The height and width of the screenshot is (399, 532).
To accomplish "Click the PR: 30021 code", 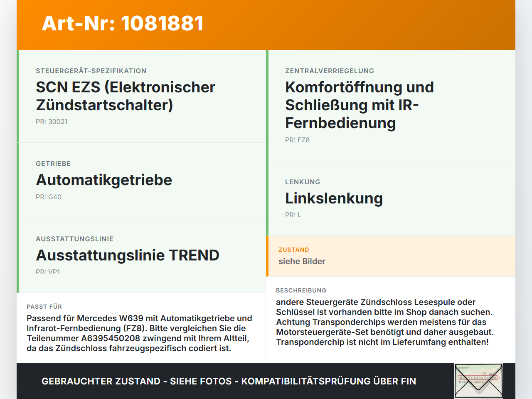I will point(52,121).
